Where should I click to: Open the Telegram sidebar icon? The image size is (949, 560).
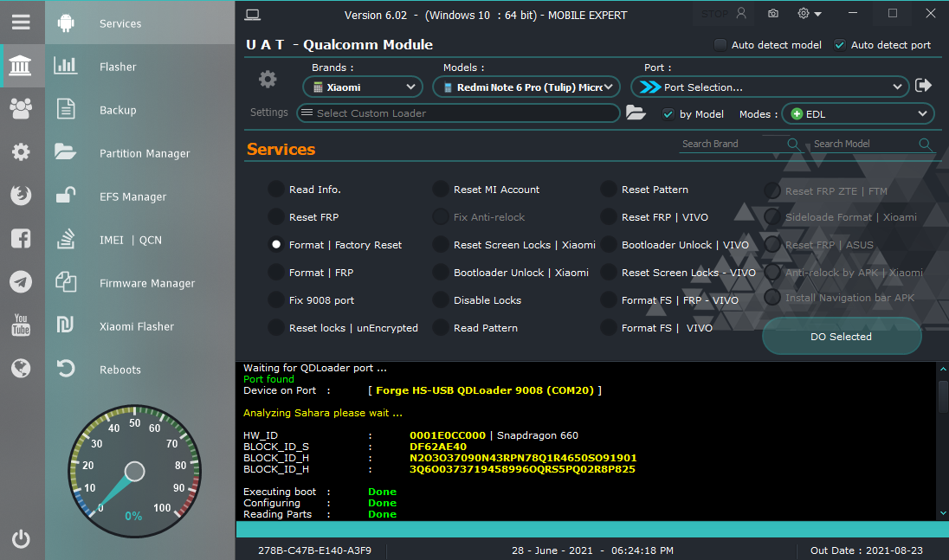(21, 282)
